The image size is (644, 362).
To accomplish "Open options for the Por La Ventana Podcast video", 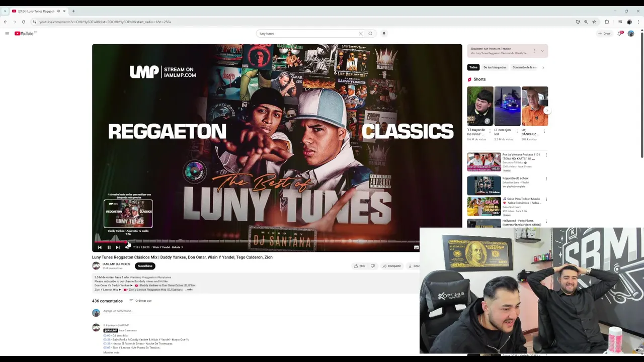I will click(546, 155).
